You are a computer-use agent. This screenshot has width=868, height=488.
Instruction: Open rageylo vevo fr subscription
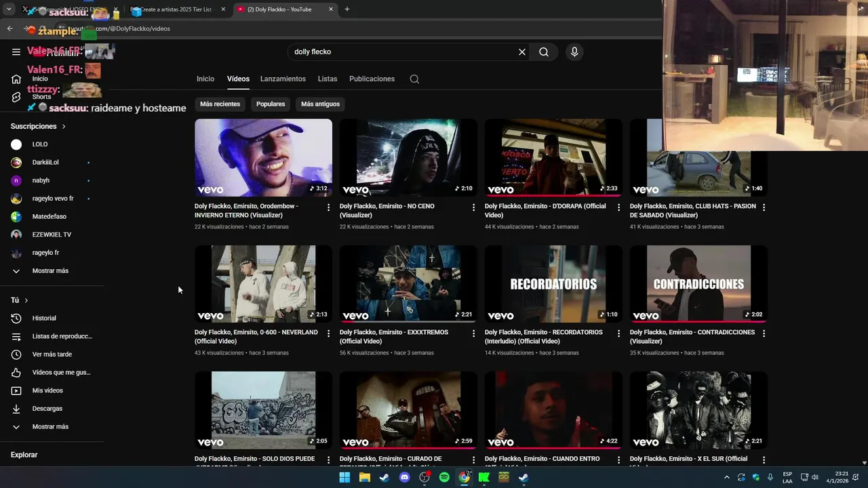tap(52, 199)
